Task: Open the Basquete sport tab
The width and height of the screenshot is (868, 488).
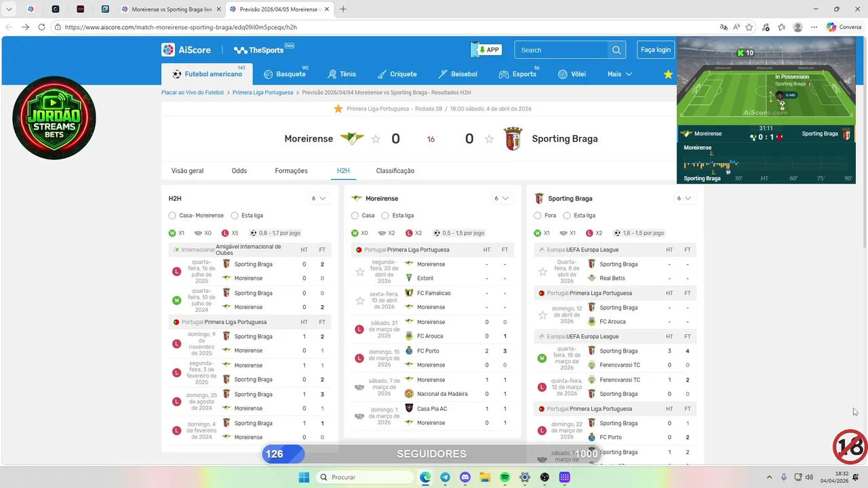Action: [x=285, y=74]
